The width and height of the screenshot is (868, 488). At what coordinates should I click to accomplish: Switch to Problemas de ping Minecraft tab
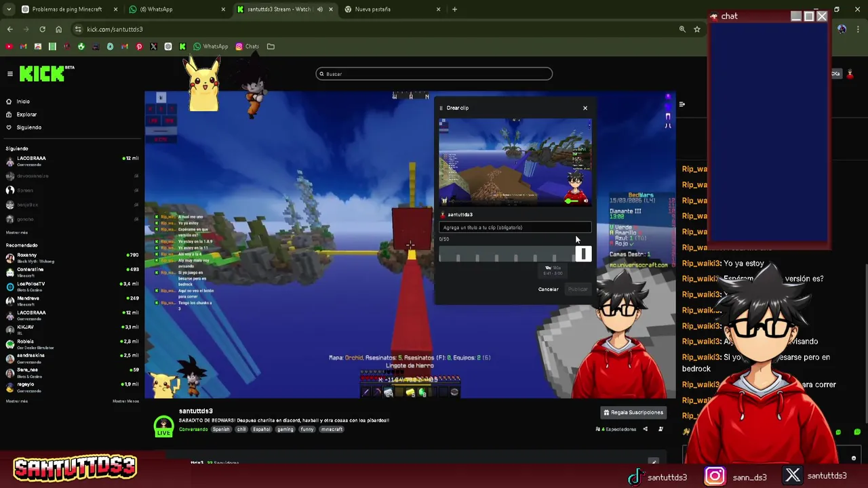click(x=71, y=9)
